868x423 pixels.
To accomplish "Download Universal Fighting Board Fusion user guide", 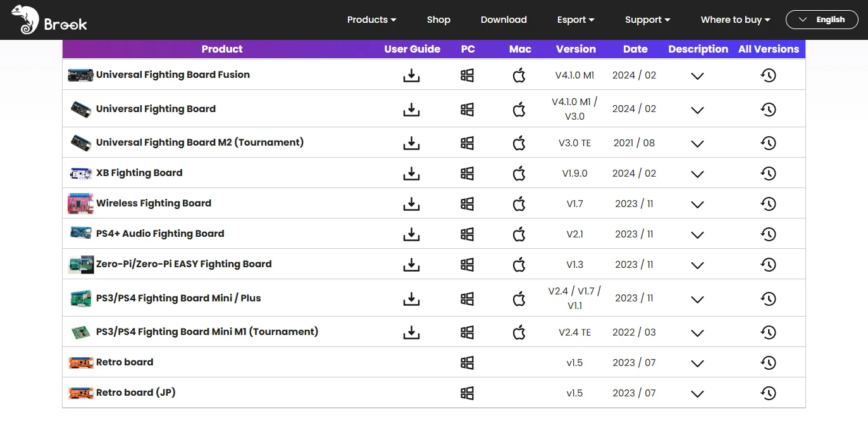I will tap(412, 75).
